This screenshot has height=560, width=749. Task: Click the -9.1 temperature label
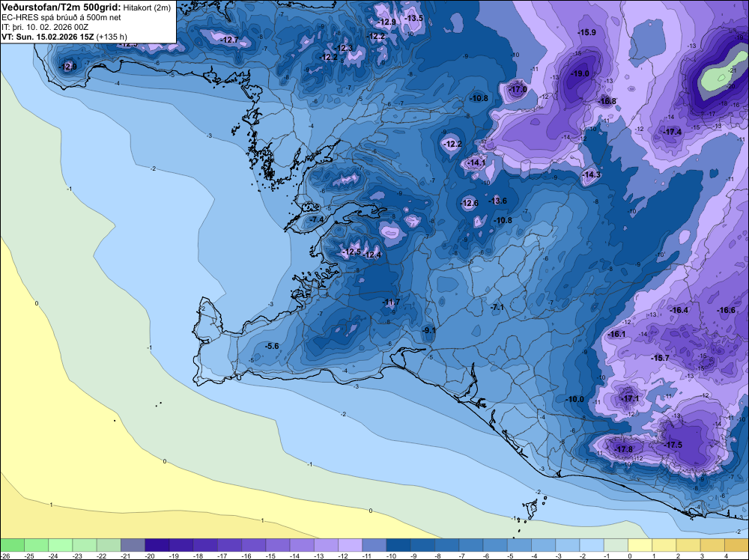(x=429, y=330)
